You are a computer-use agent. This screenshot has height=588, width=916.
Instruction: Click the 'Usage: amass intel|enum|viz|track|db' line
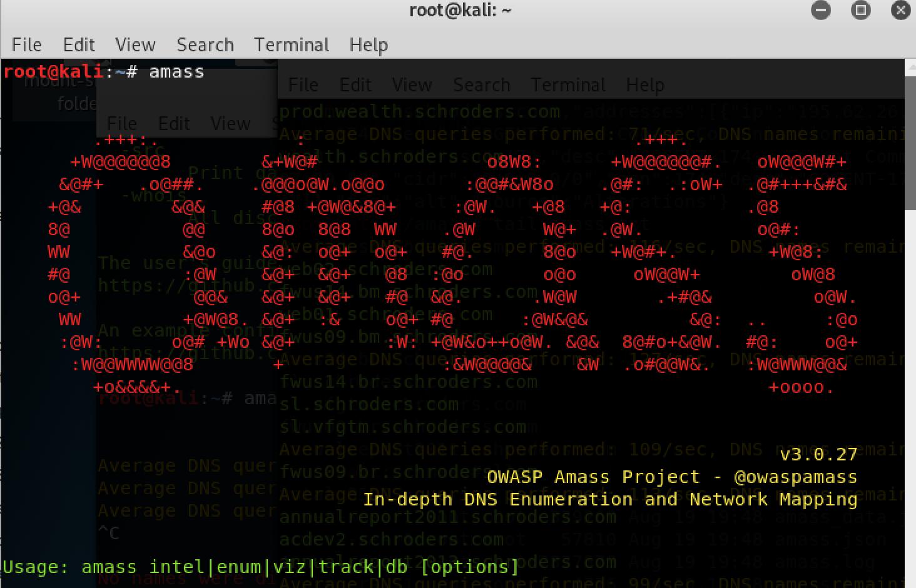pyautogui.click(x=261, y=567)
